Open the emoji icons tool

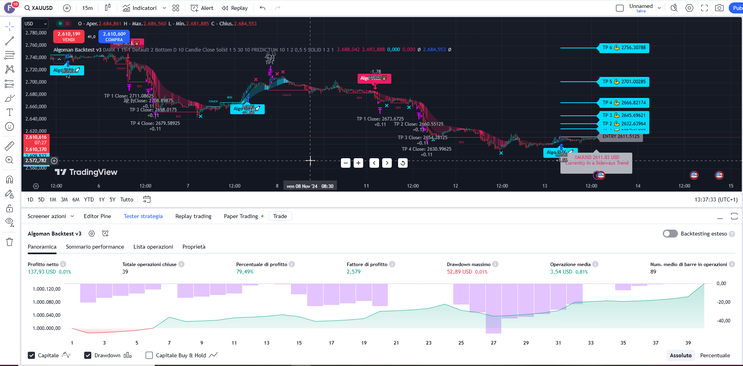click(9, 127)
